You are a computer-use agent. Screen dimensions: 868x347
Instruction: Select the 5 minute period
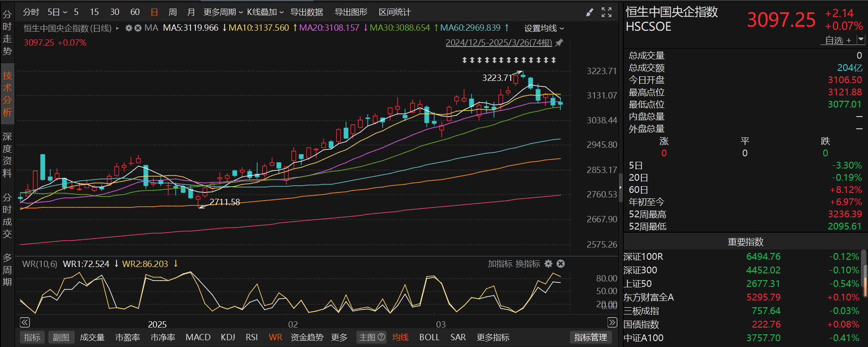76,12
